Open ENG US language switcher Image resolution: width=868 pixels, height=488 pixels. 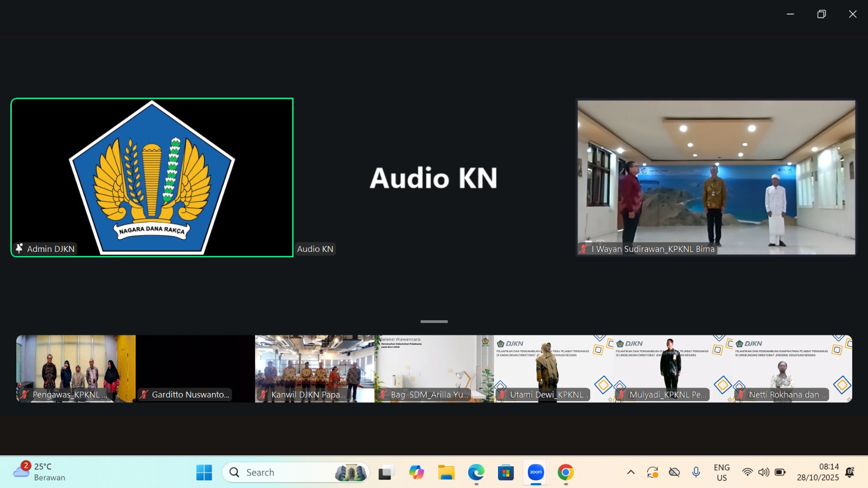[722, 472]
